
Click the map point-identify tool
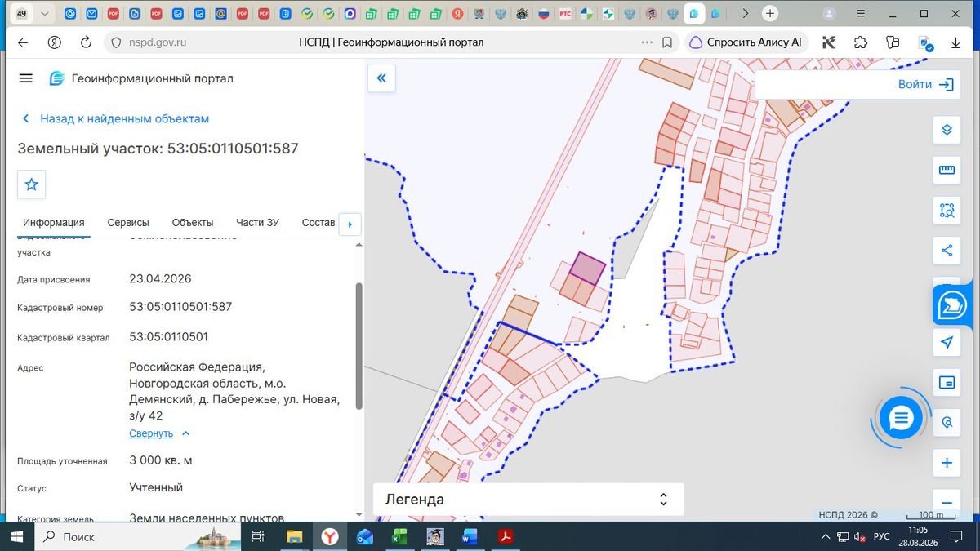click(x=947, y=423)
